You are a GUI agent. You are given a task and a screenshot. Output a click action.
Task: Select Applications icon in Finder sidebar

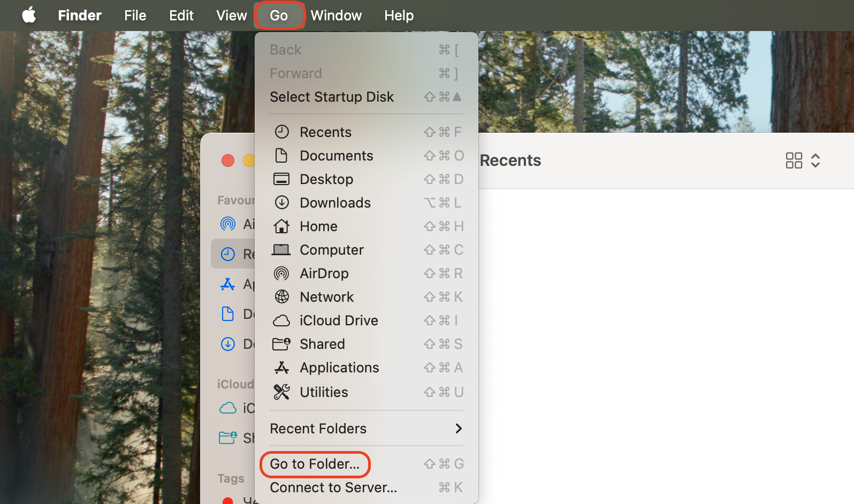[x=228, y=284]
